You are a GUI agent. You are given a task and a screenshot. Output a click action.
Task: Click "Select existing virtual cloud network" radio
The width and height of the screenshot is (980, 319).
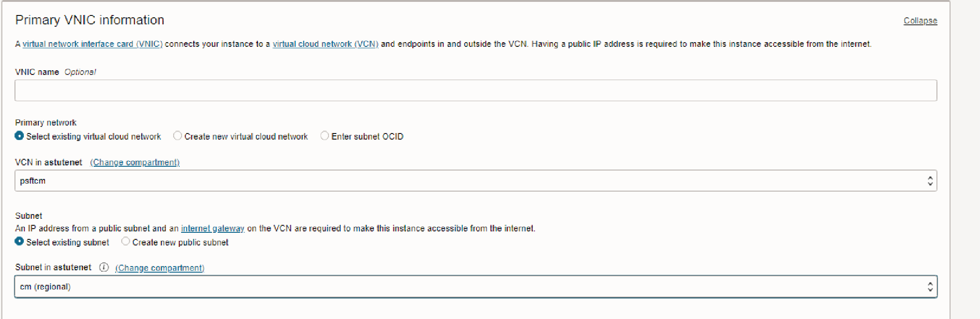tap(19, 135)
